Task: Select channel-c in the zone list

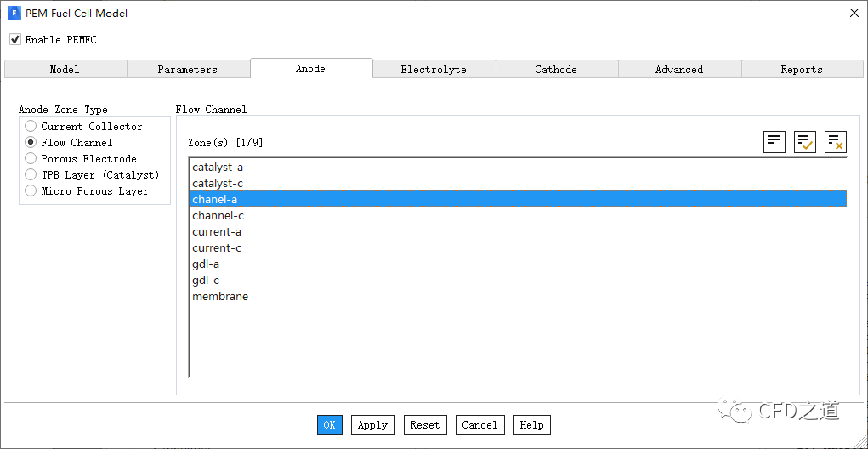Action: click(x=518, y=215)
